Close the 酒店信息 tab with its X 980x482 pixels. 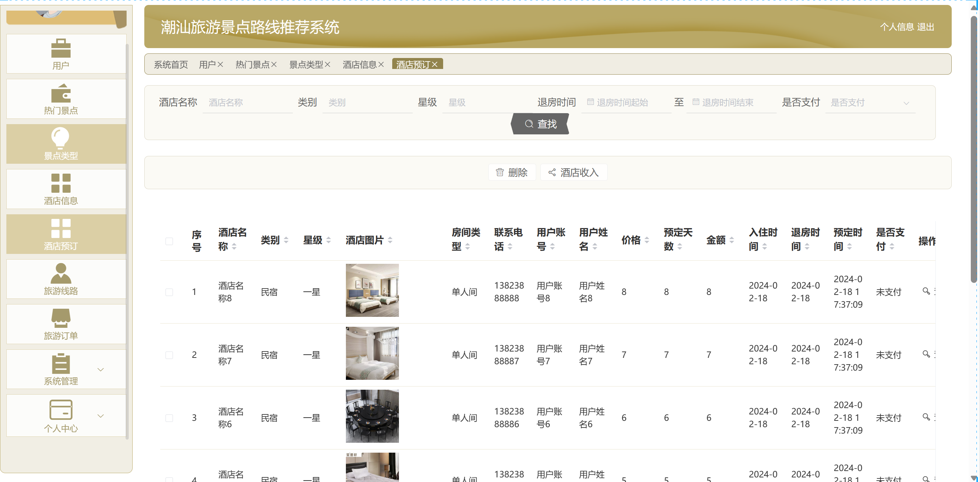point(381,65)
